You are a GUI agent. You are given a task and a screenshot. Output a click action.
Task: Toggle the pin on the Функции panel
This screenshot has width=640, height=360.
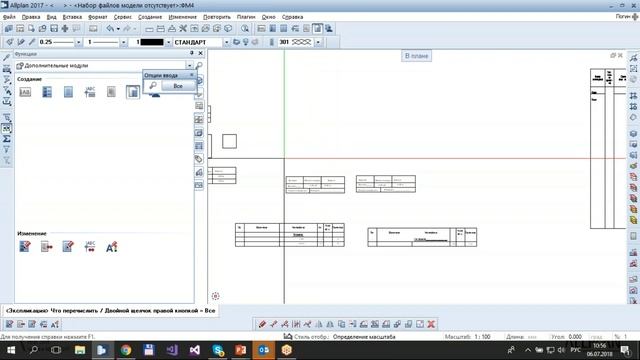coord(192,53)
